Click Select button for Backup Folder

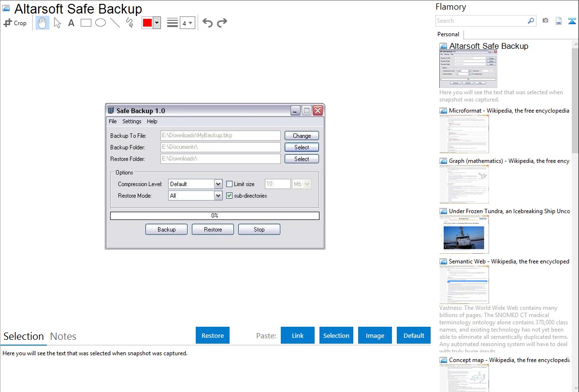pyautogui.click(x=302, y=147)
